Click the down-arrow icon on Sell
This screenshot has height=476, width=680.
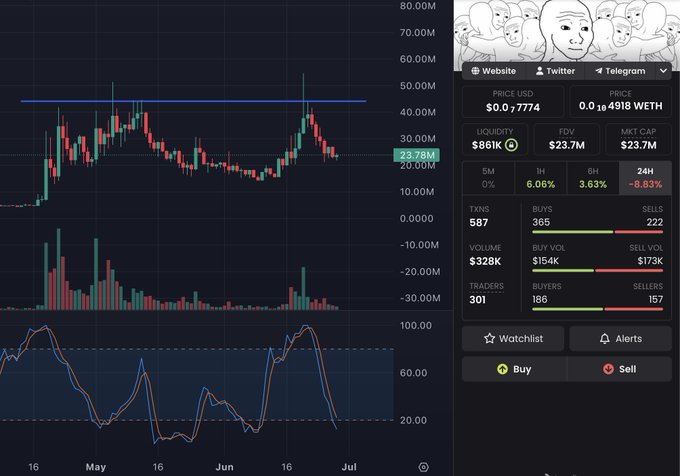(608, 369)
